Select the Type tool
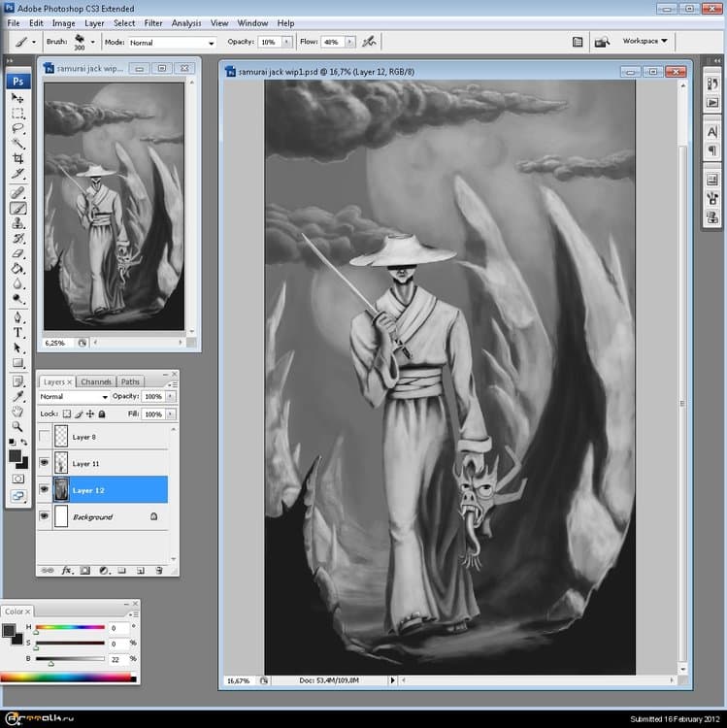Image resolution: width=727 pixels, height=728 pixels. [18, 332]
